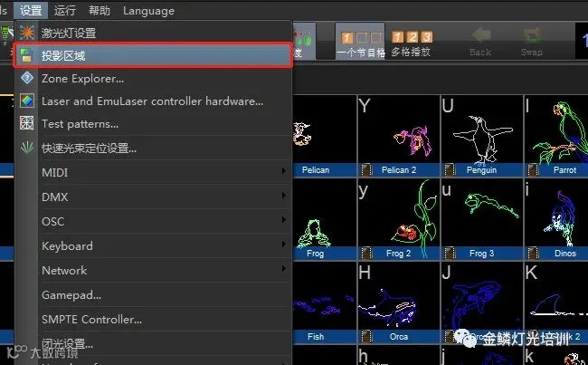Click the colorful controller hardware icon
The image size is (588, 365).
(x=27, y=101)
